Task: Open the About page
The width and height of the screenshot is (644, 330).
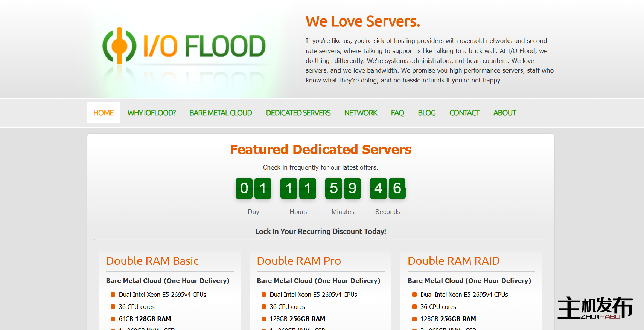Action: pyautogui.click(x=504, y=113)
